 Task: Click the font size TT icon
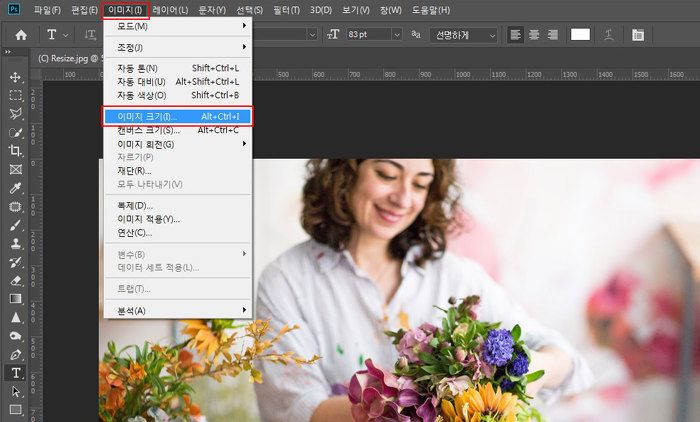[x=333, y=34]
